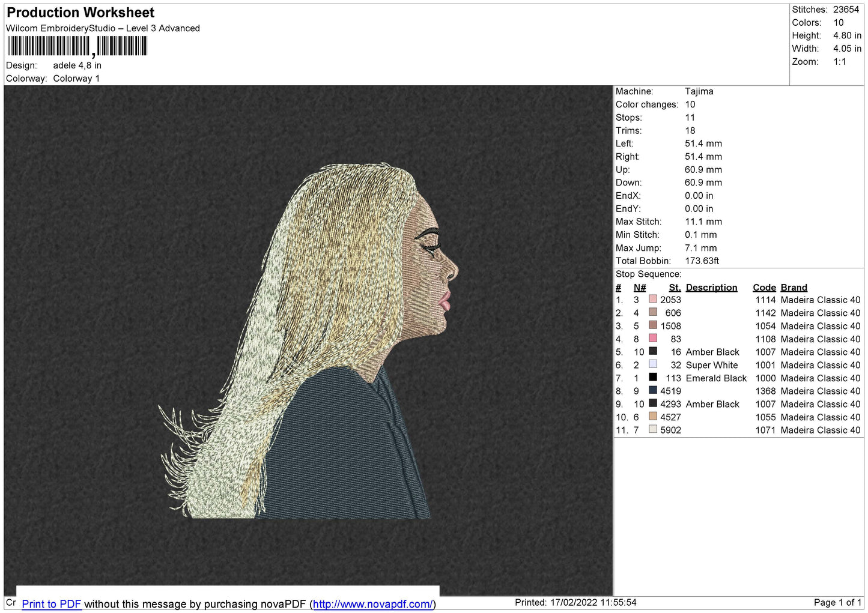Image resolution: width=868 pixels, height=613 pixels.
Task: Select the height value 4.80 in
Action: coord(847,35)
